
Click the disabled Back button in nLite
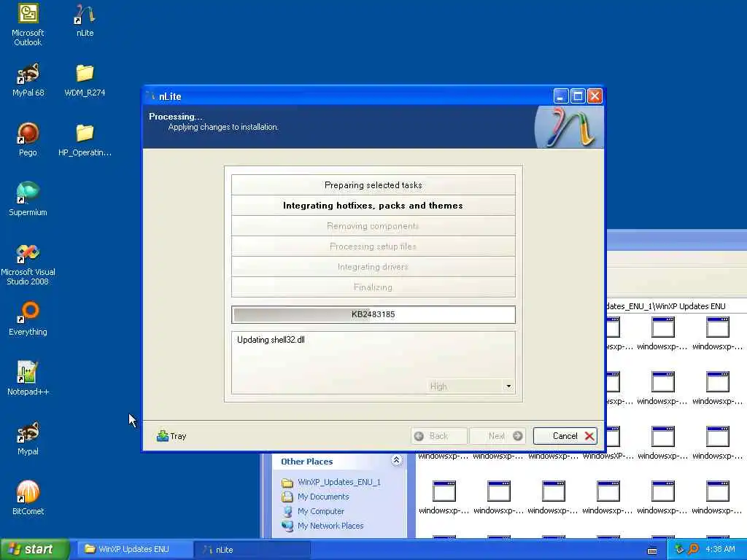pyautogui.click(x=438, y=436)
